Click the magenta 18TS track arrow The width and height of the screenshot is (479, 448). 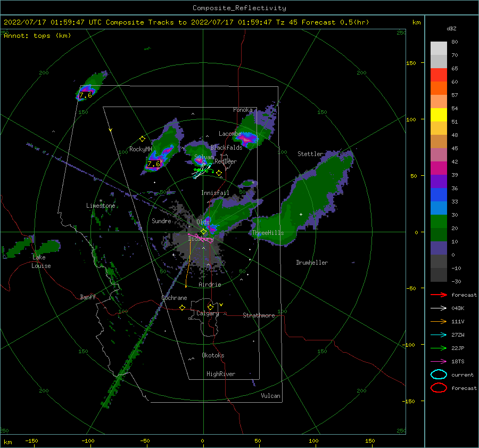439,362
